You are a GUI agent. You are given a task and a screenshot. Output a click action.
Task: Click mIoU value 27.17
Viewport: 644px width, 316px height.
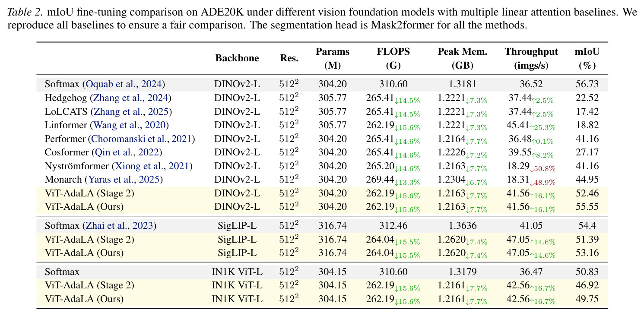587,152
